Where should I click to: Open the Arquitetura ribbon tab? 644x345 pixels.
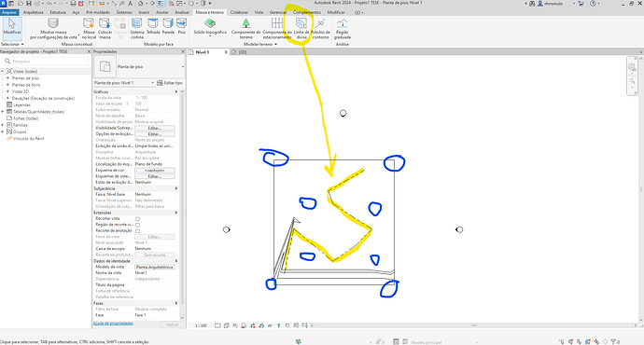point(33,12)
